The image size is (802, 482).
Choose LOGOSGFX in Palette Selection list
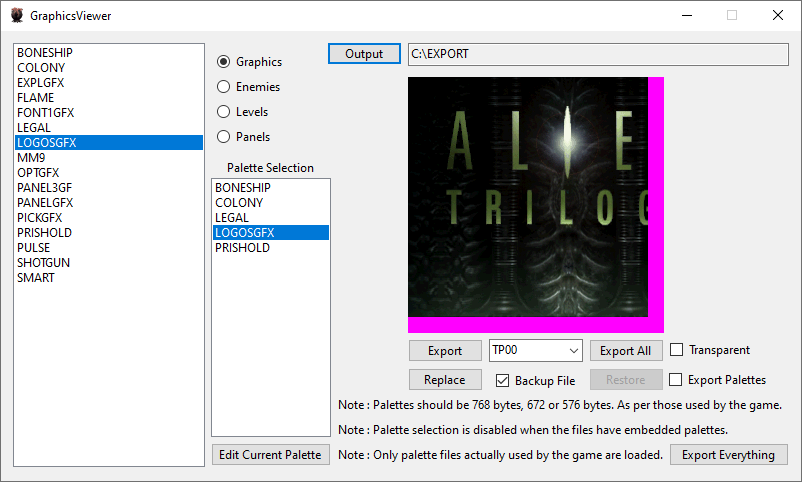point(271,233)
